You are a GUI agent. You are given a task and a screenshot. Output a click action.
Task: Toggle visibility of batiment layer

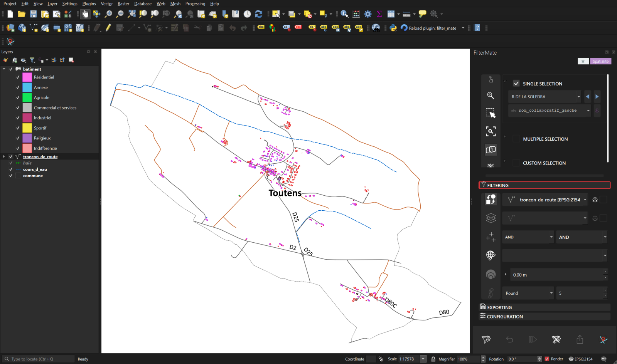(11, 69)
